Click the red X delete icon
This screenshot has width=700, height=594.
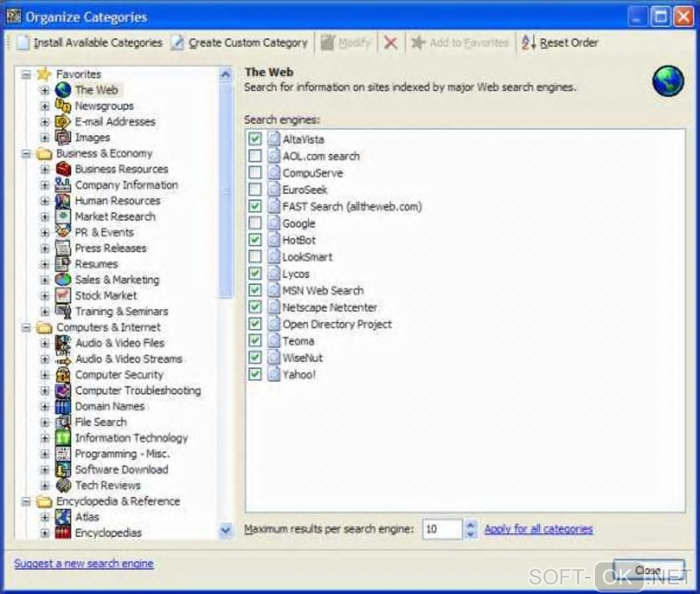(390, 43)
